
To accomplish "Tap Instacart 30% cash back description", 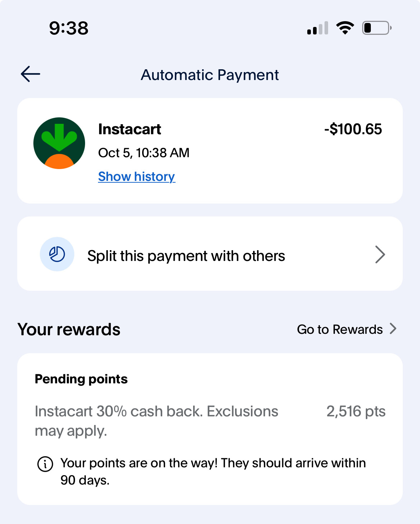I will click(157, 421).
